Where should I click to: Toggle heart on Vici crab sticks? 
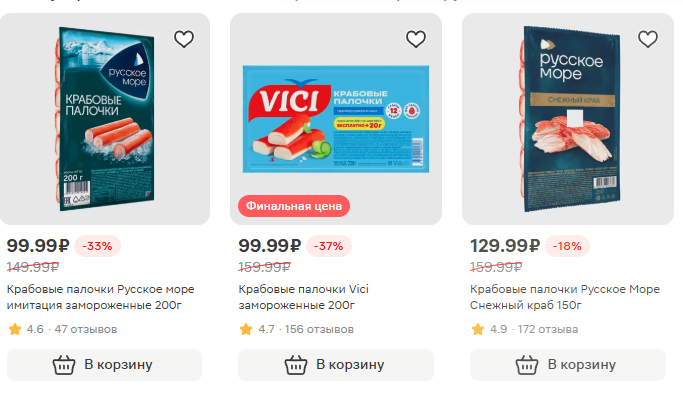click(x=416, y=39)
